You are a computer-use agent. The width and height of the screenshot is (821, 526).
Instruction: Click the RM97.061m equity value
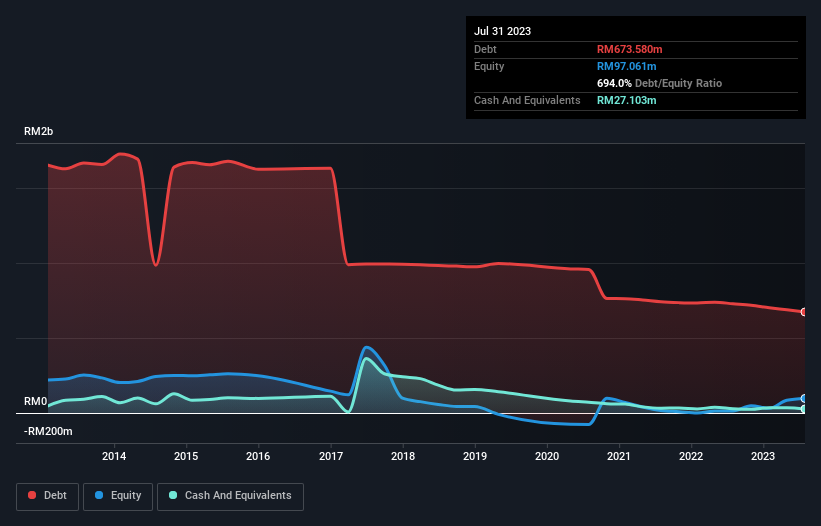pos(626,66)
